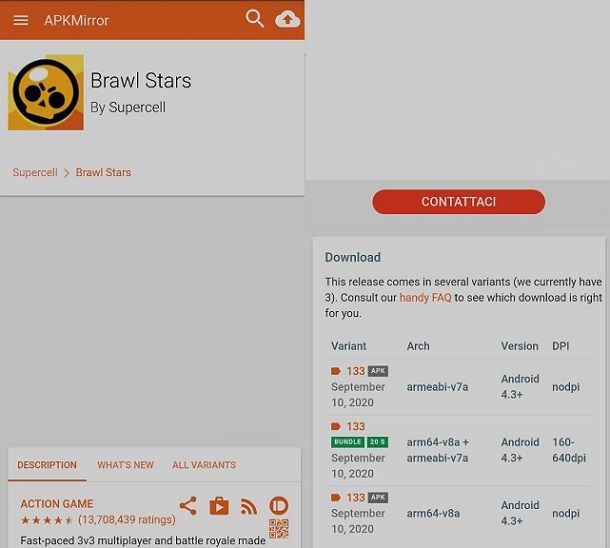Screen dimensions: 610x548
Task: Click the 'Variant' column header
Action: point(349,346)
